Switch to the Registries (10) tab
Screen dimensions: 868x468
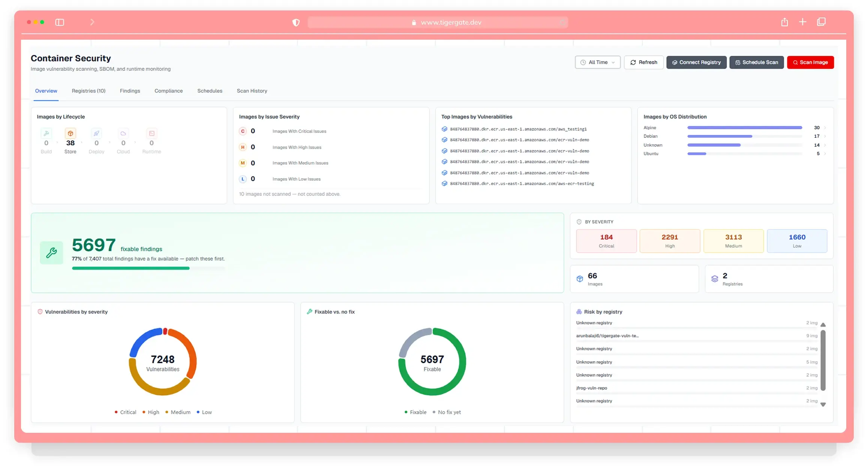pos(88,91)
